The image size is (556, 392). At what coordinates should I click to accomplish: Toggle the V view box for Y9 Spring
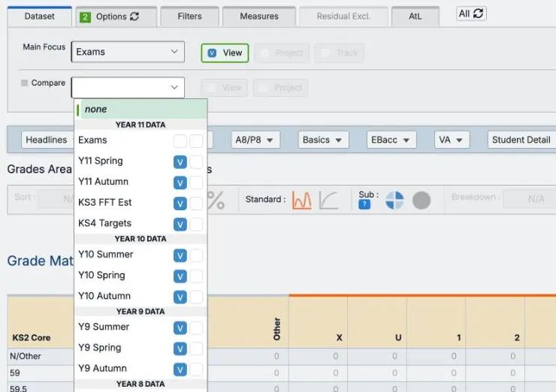180,348
